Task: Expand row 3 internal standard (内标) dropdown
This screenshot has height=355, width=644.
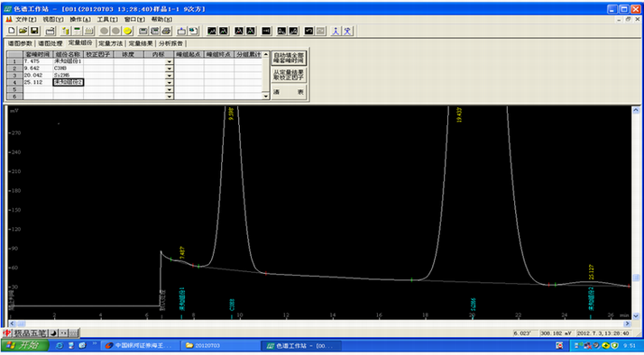Action: (x=170, y=76)
